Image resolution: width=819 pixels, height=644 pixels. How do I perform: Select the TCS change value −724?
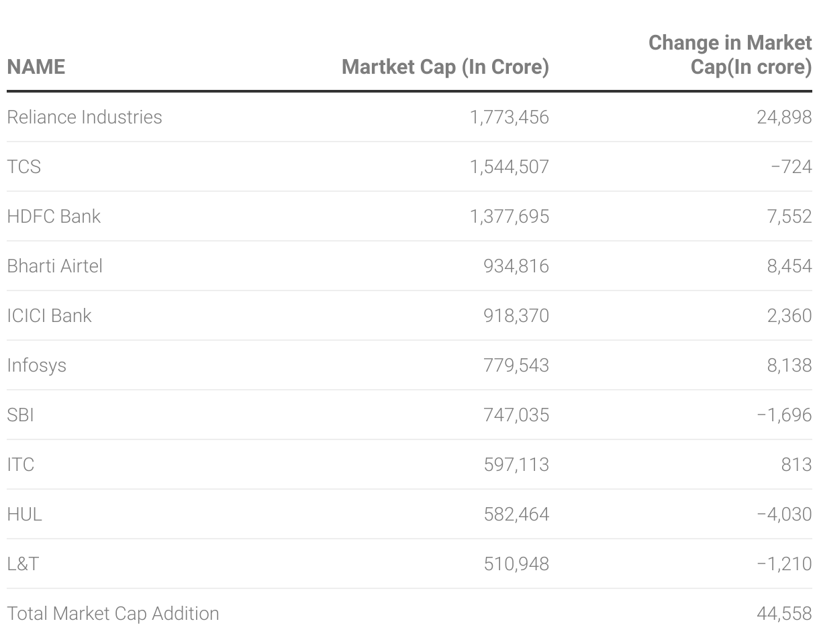pyautogui.click(x=791, y=167)
